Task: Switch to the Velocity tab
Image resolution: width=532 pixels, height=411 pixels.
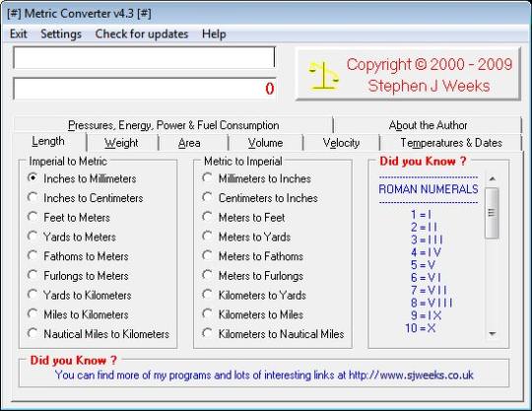Action: (341, 143)
